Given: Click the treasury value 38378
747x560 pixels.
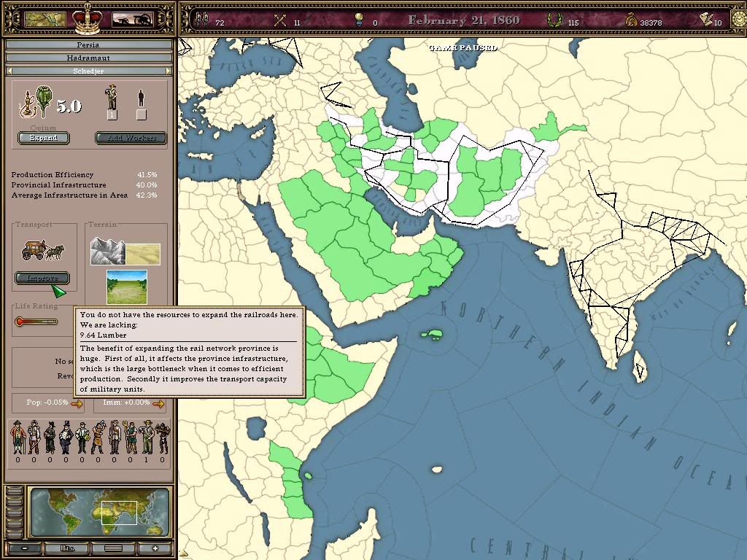Looking at the screenshot, I should (x=651, y=23).
